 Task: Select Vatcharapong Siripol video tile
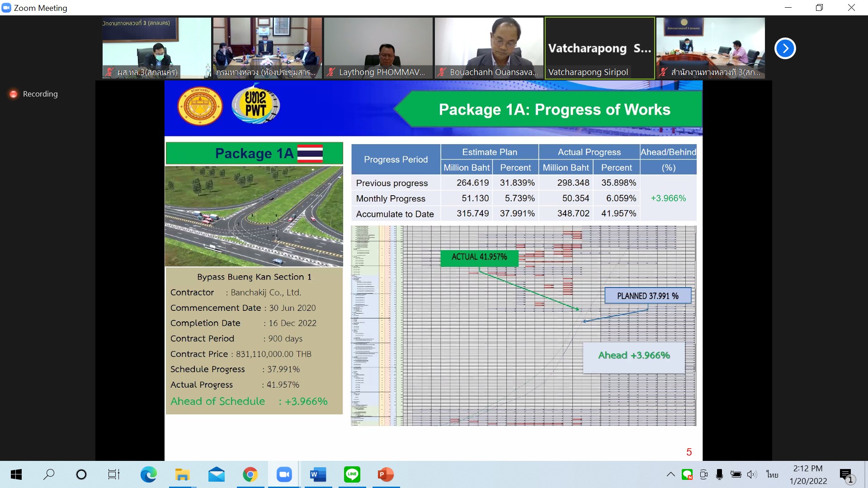[599, 48]
